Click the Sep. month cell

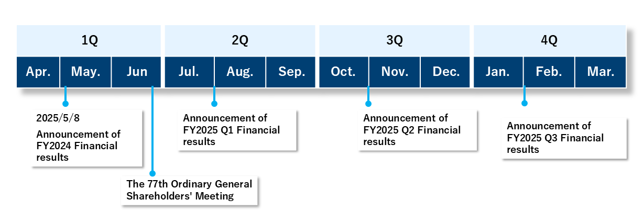[x=291, y=72]
